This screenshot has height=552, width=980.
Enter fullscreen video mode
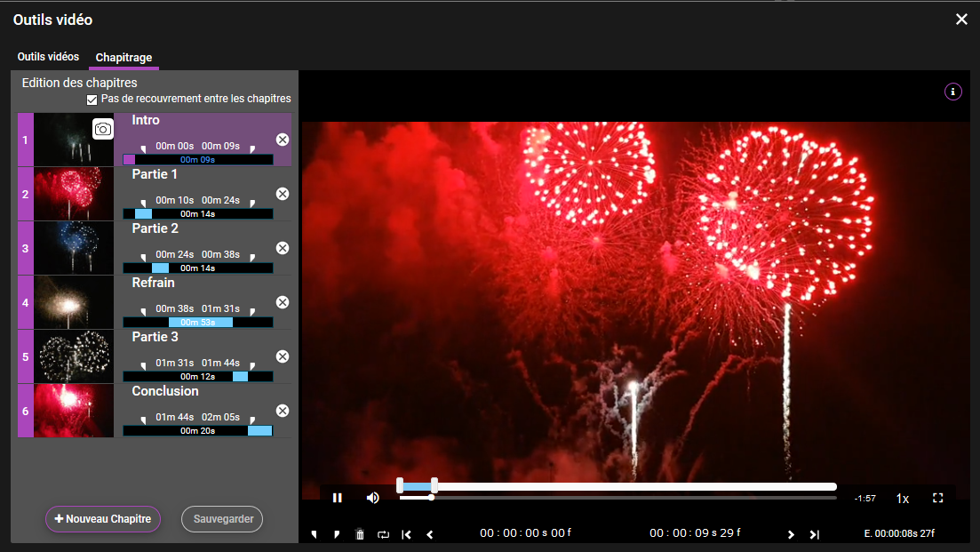[x=937, y=498]
